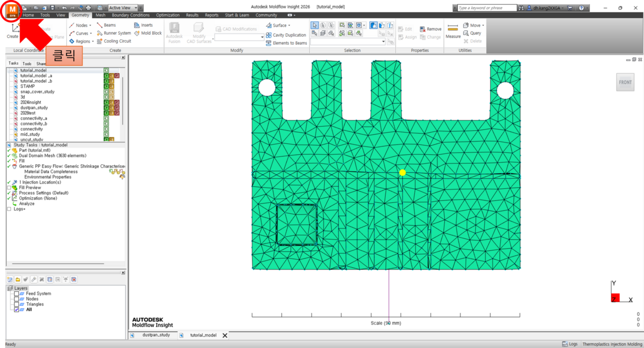
Task: Switch to the Mesh ribbon tab
Action: point(100,15)
